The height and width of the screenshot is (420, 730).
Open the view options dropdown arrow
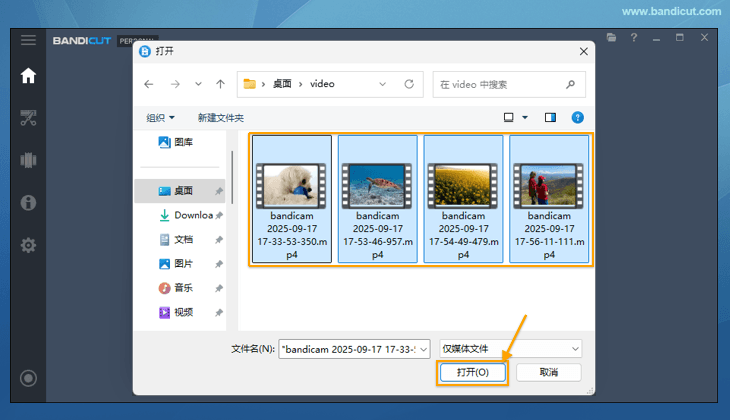525,118
